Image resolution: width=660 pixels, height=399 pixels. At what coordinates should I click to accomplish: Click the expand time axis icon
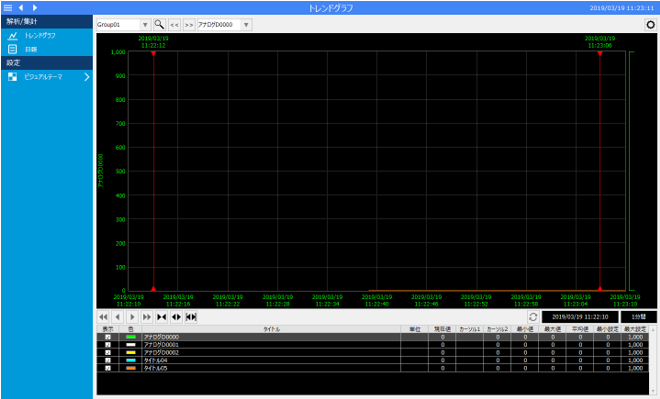176,317
